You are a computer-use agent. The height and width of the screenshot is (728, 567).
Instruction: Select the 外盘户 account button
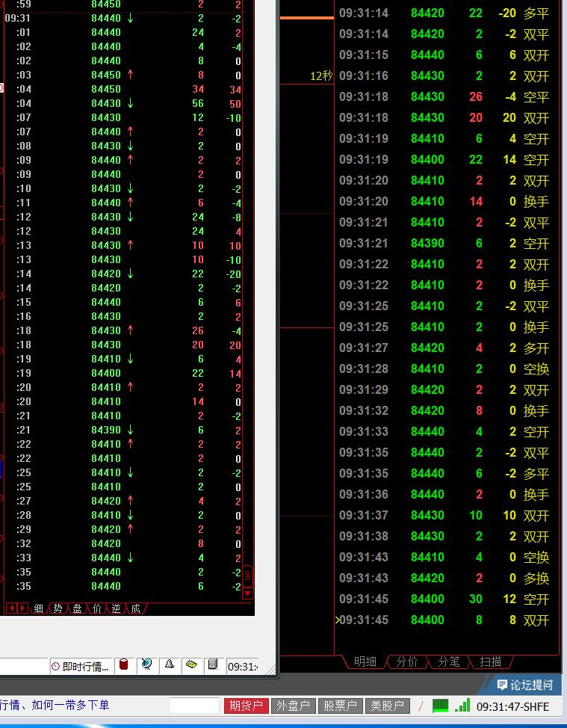coord(294,706)
